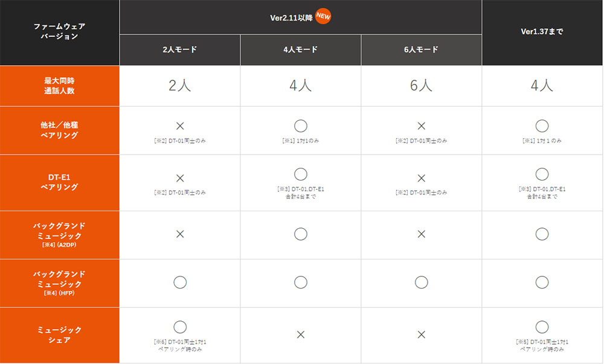Click the 最大同時通話人数 row label

59,86
